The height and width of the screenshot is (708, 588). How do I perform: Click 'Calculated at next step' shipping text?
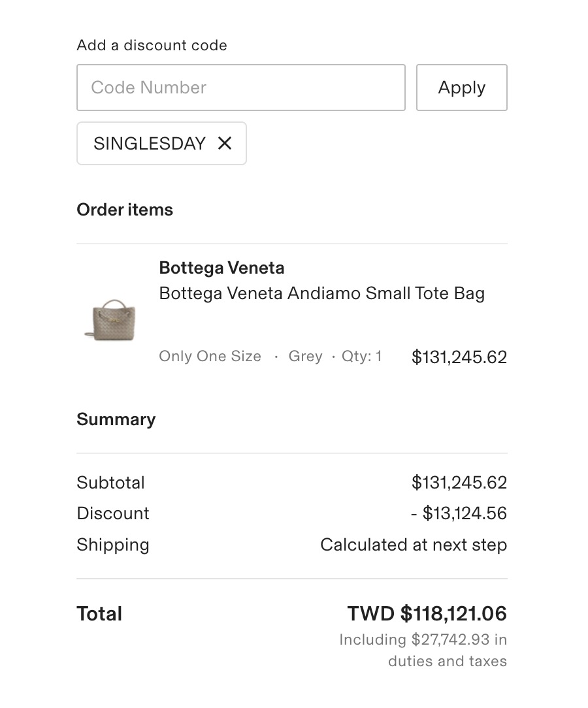pos(413,545)
